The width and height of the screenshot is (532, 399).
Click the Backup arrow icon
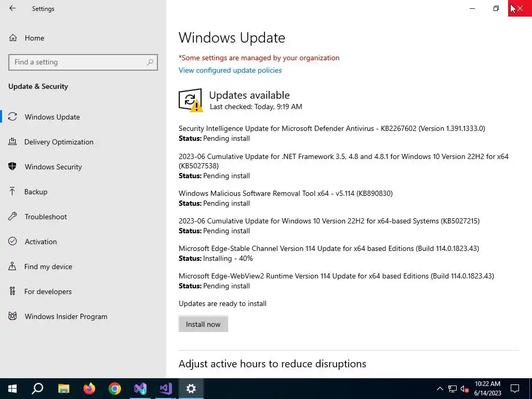(x=12, y=191)
